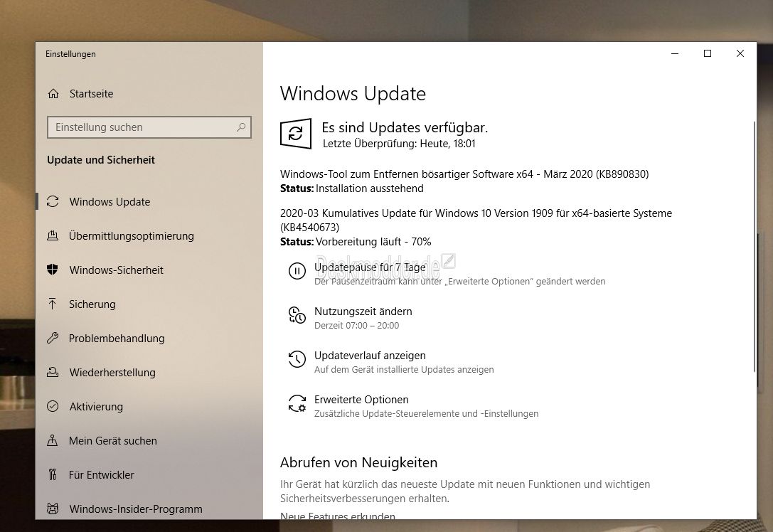
Task: Click the KB4540673 cumulative update entry
Action: click(x=476, y=220)
